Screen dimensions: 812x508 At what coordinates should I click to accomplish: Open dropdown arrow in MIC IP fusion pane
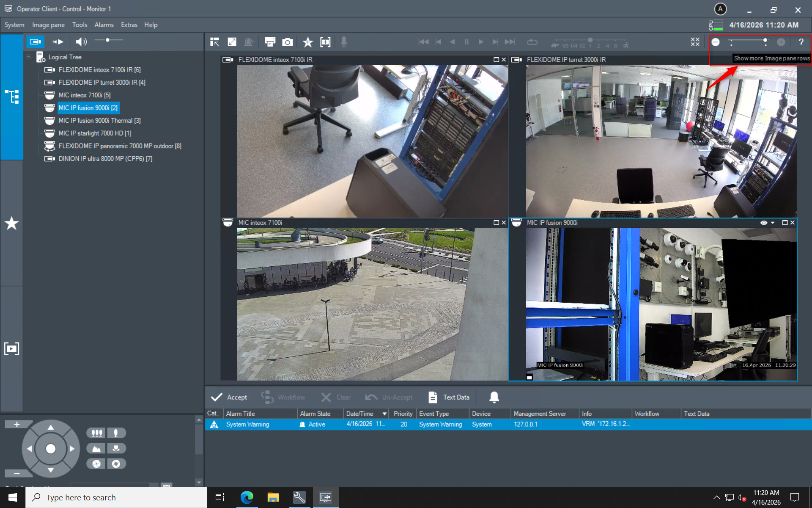coord(773,223)
